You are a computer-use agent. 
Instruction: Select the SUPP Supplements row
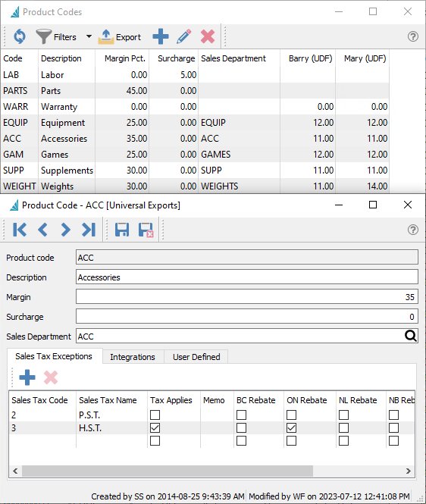pyautogui.click(x=195, y=170)
